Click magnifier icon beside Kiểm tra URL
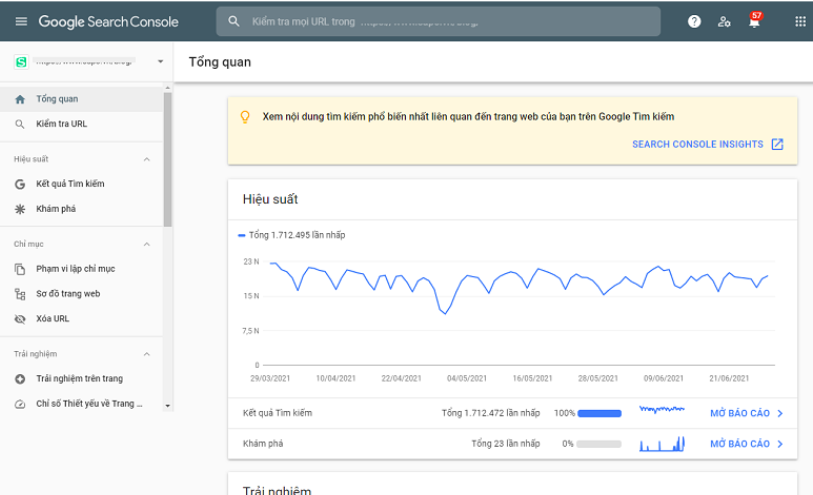This screenshot has width=813, height=495. click(20, 124)
